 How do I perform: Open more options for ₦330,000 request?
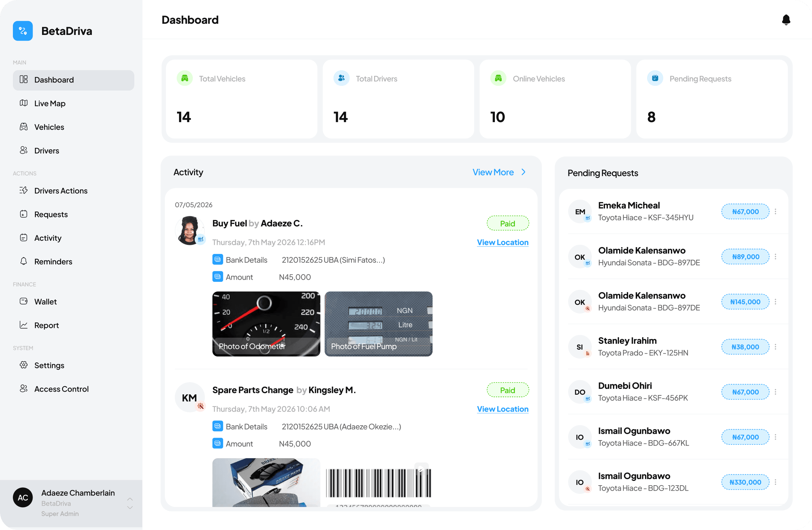click(x=775, y=482)
